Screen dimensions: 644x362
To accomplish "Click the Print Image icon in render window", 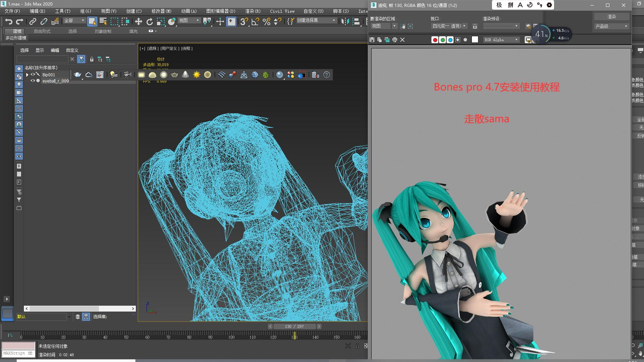I will pos(395,40).
